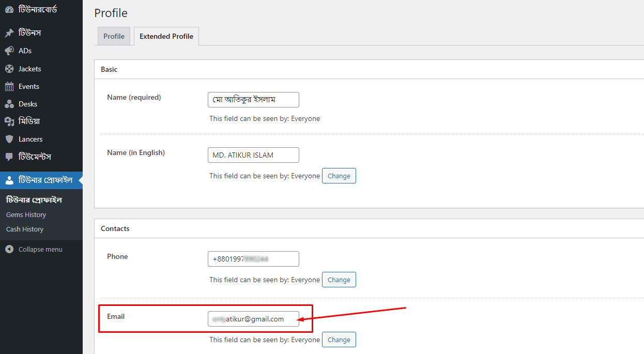Click the Collapse menu arrow icon

click(9, 249)
